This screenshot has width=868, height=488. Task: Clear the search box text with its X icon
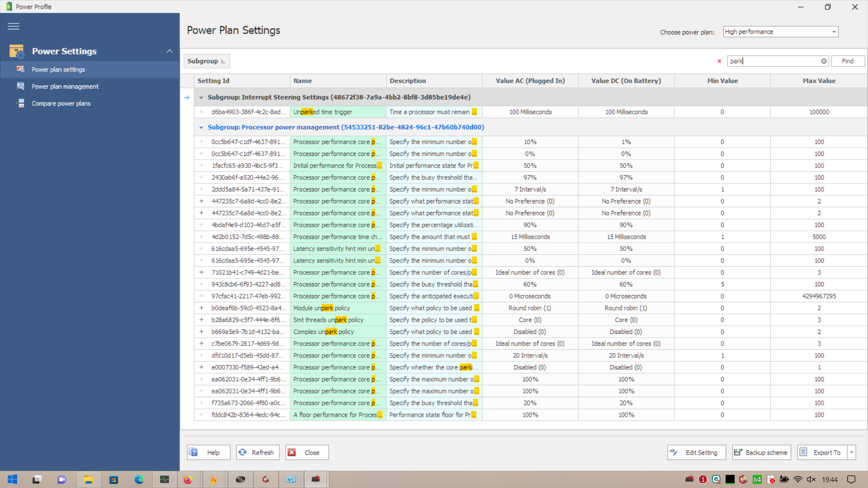click(x=824, y=61)
